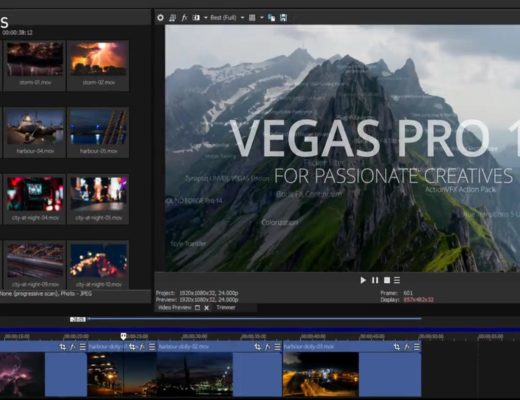Open Pan/Crop on harbour-dolly-02.mov clip
The image size is (520, 400).
coord(258,347)
